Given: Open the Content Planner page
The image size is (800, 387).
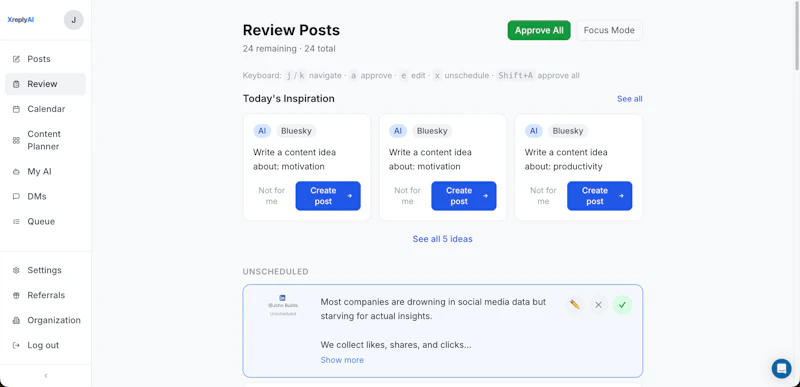Looking at the screenshot, I should pyautogui.click(x=45, y=140).
